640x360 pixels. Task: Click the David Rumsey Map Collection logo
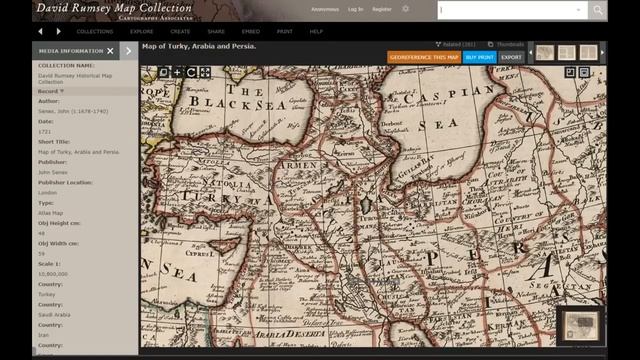[x=114, y=11]
